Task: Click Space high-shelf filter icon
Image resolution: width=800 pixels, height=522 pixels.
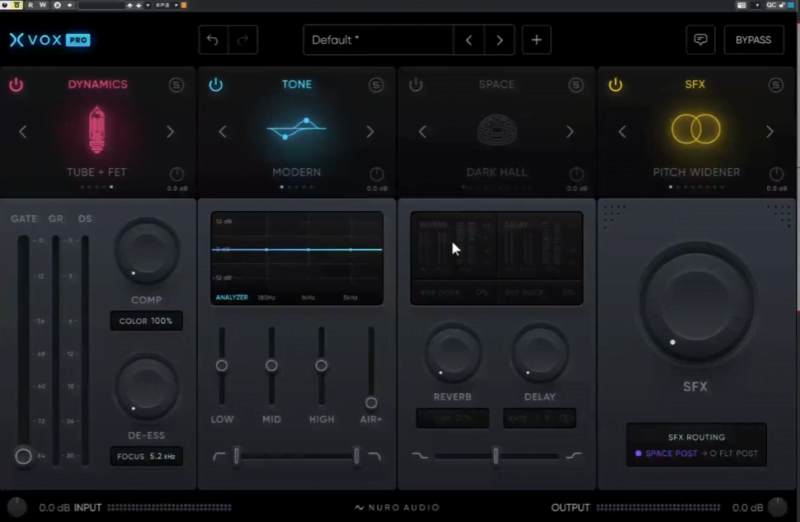Action: click(x=573, y=456)
